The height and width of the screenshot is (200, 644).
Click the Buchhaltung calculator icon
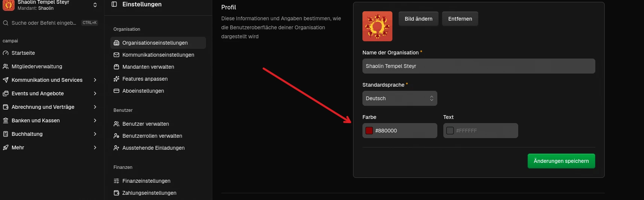[6, 134]
